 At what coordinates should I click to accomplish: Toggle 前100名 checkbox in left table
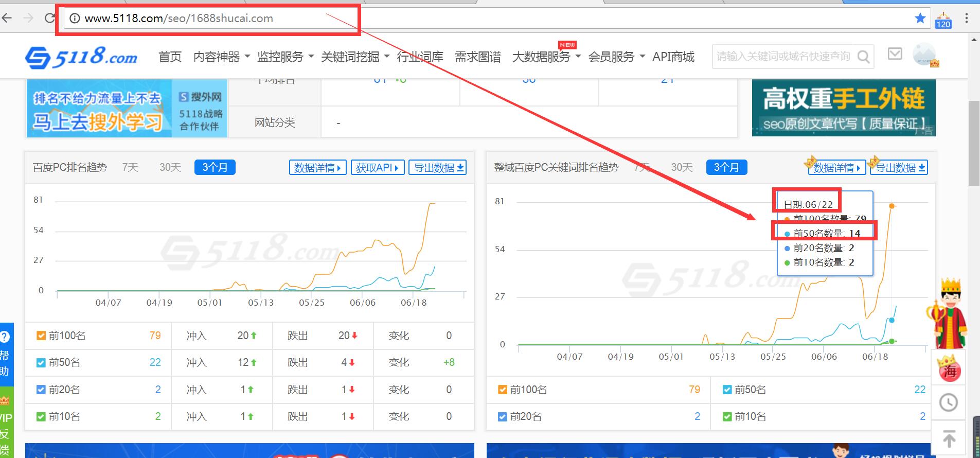(41, 336)
